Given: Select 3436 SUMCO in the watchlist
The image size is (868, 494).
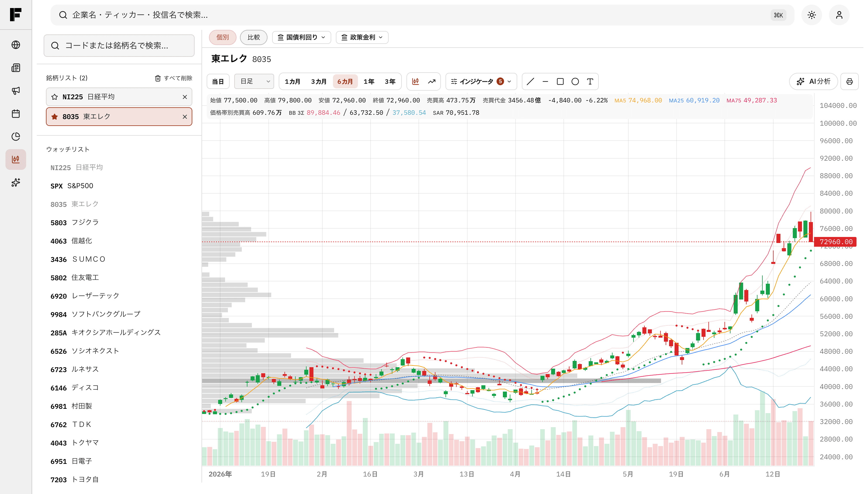Looking at the screenshot, I should (x=119, y=259).
